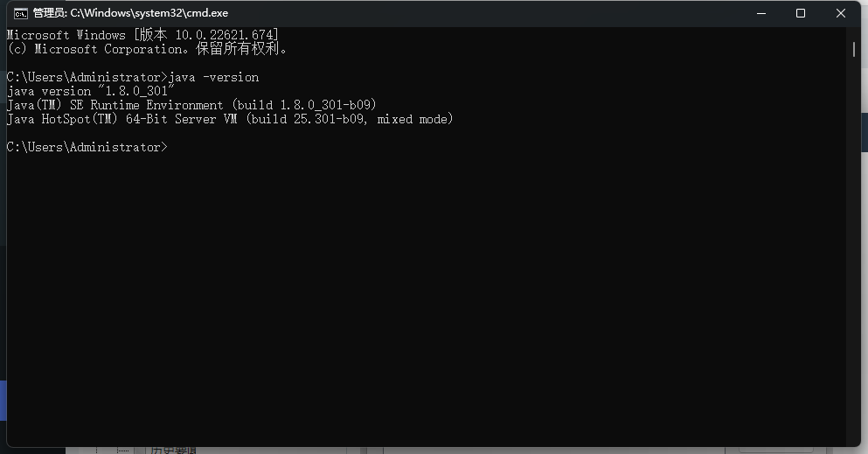The height and width of the screenshot is (454, 868).
Task: Maximize the cmd.exe window
Action: [x=801, y=13]
